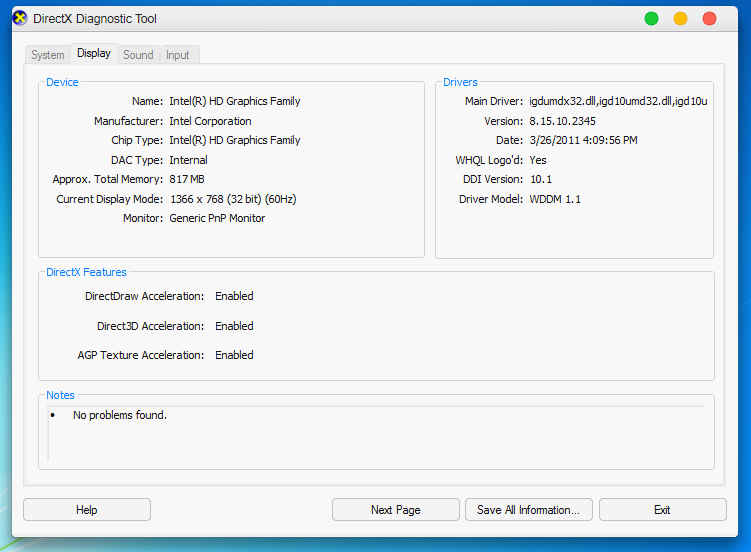The height and width of the screenshot is (552, 751).
Task: Click the Direct3D Acceleration Enabled status
Action: click(x=234, y=326)
